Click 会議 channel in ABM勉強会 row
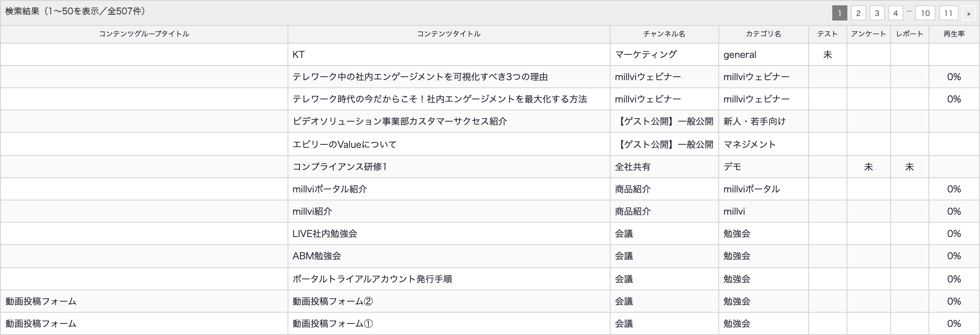 coord(624,256)
